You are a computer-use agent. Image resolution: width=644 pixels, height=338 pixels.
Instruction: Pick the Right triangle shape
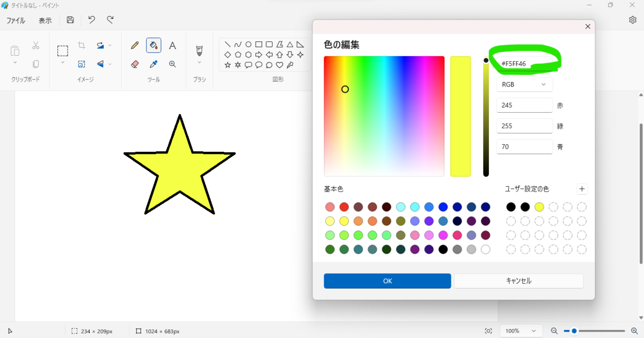tap(300, 45)
